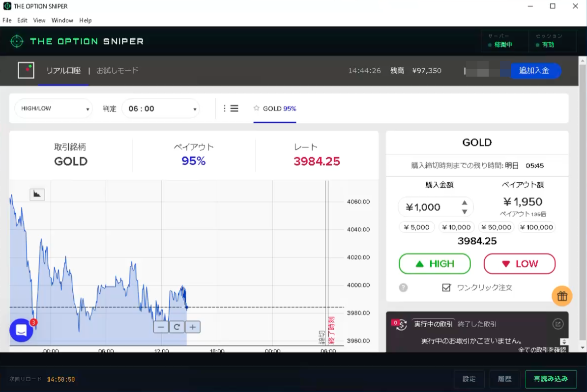Zoom in the chart with plus button

coord(192,327)
